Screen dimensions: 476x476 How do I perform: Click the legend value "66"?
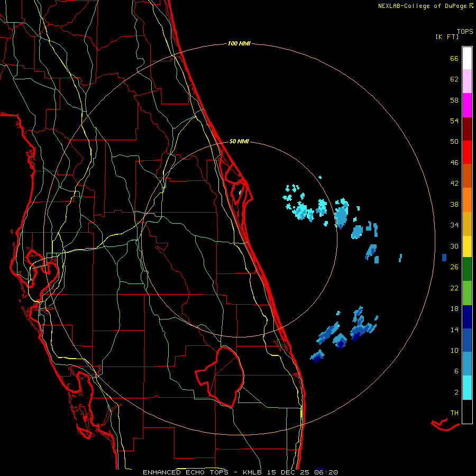click(x=454, y=58)
